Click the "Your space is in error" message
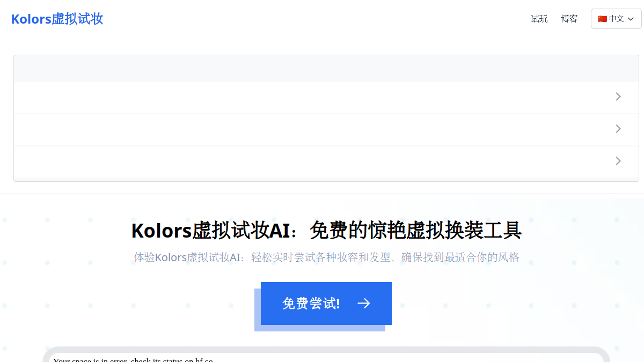644x362 pixels. point(133,359)
